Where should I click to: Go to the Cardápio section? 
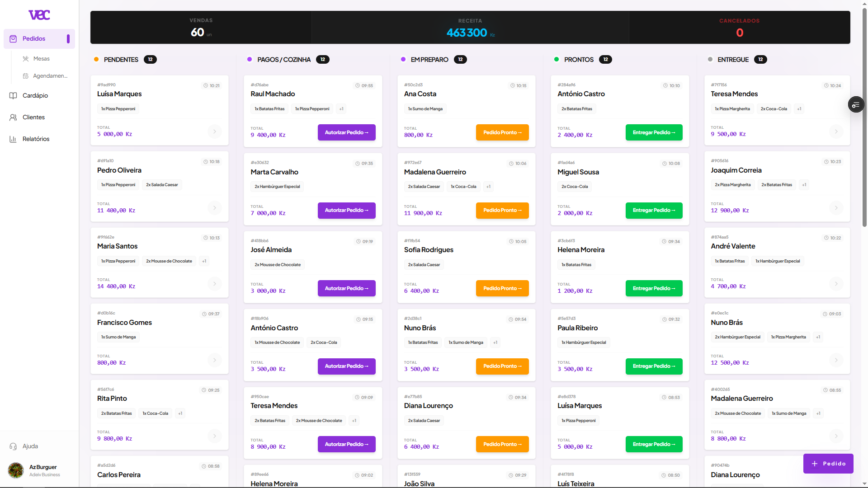tap(35, 96)
